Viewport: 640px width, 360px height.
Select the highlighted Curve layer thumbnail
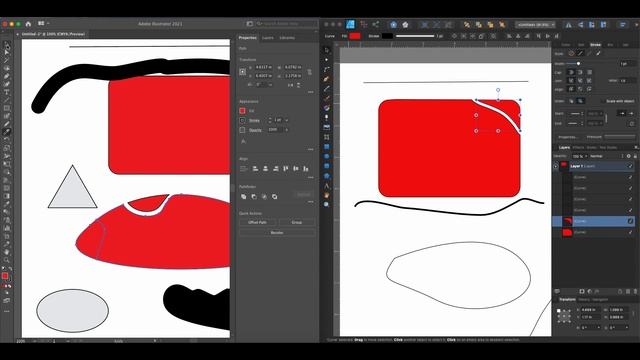tap(567, 221)
